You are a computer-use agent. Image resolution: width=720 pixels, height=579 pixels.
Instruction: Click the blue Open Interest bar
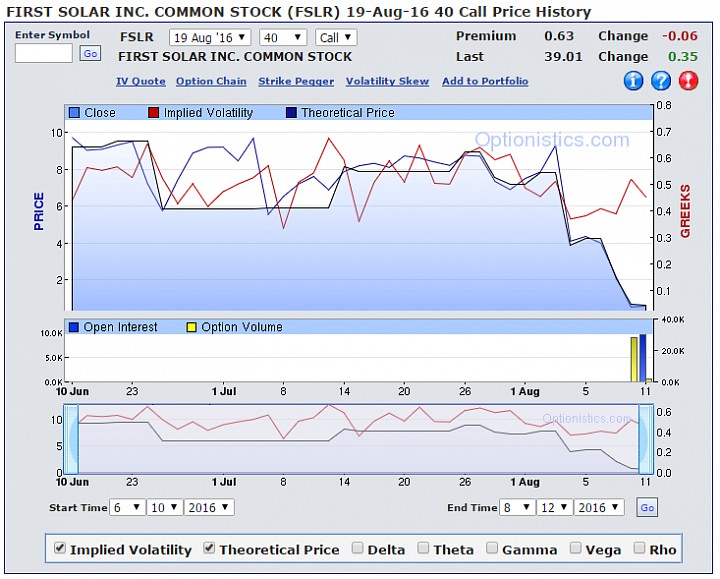click(x=642, y=358)
